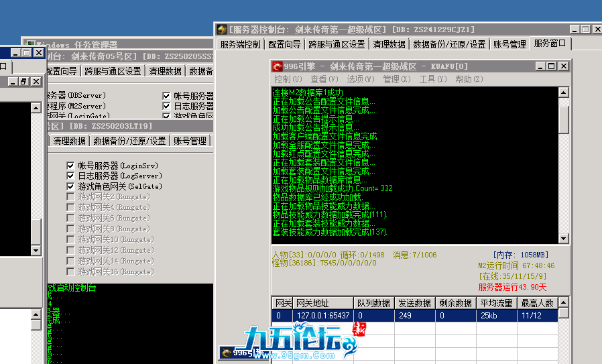
Task: Switch to 账号管理 tab in 超级战区 console
Action: (x=509, y=44)
